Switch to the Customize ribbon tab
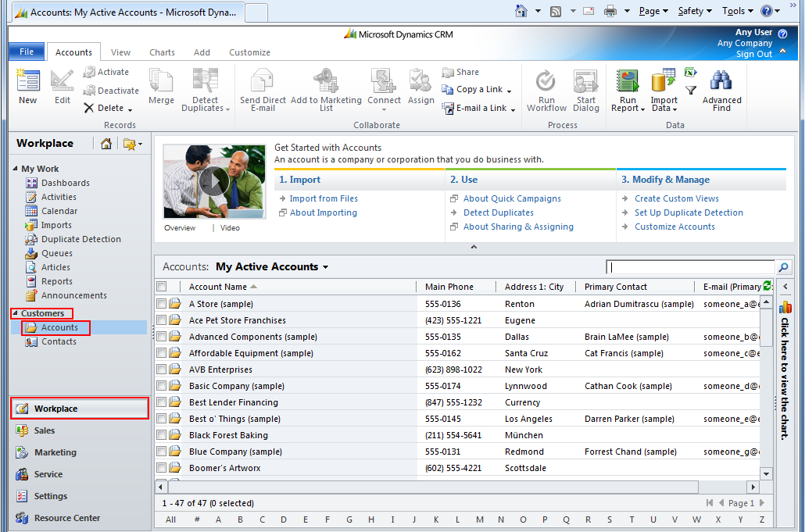This screenshot has width=805, height=532. (x=249, y=52)
